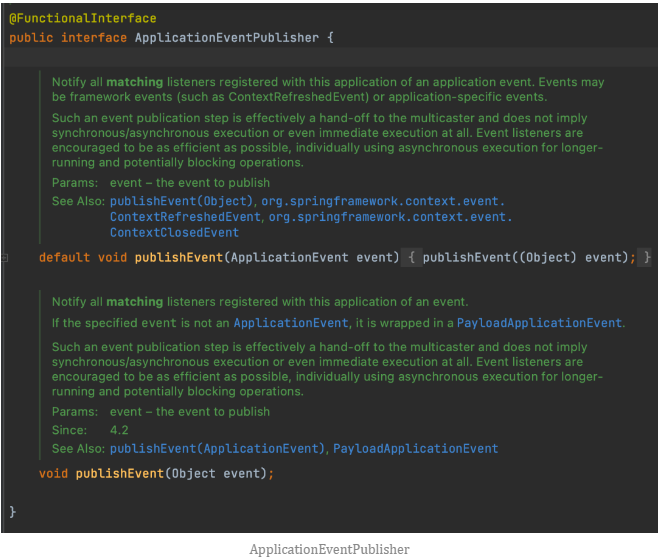
Task: Click the default keyword of publishEvent method
Action: click(65, 257)
